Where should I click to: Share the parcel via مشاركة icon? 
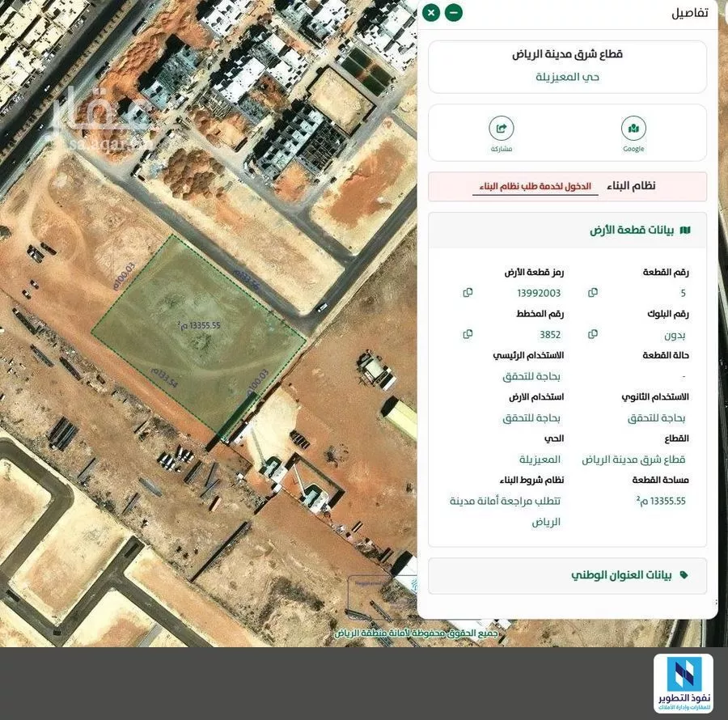[x=502, y=128]
